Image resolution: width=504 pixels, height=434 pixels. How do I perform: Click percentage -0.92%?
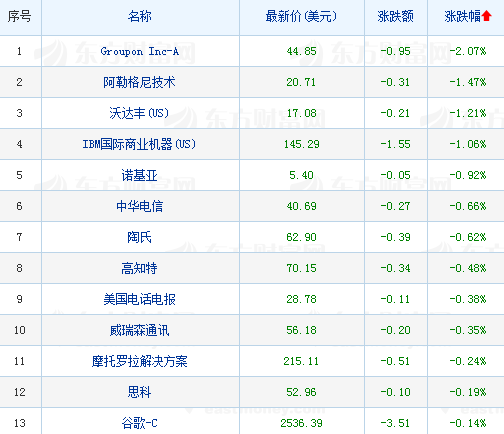[x=468, y=175]
